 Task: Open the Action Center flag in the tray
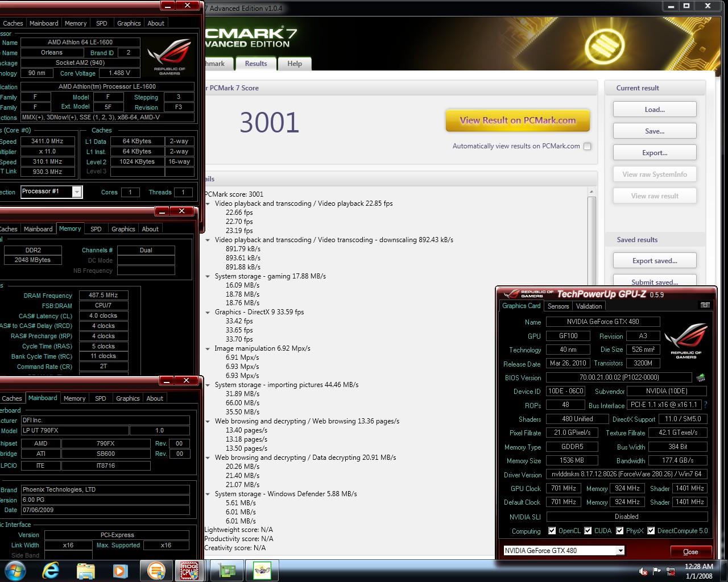tap(657, 571)
